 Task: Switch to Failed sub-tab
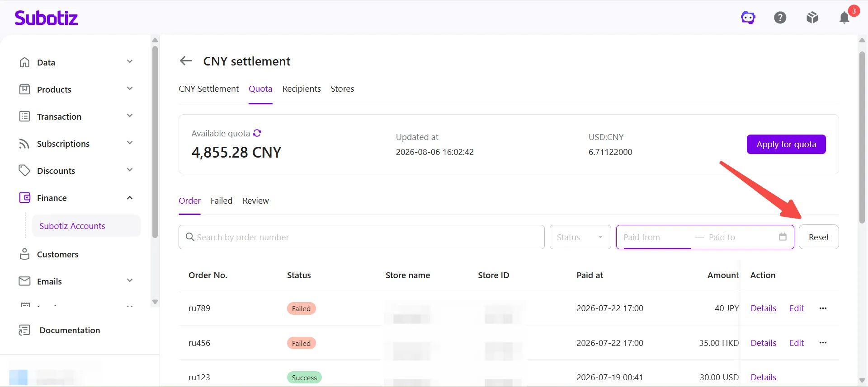tap(222, 200)
